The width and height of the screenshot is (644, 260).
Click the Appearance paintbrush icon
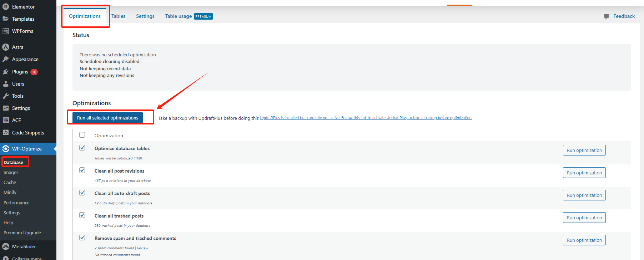tap(6, 59)
